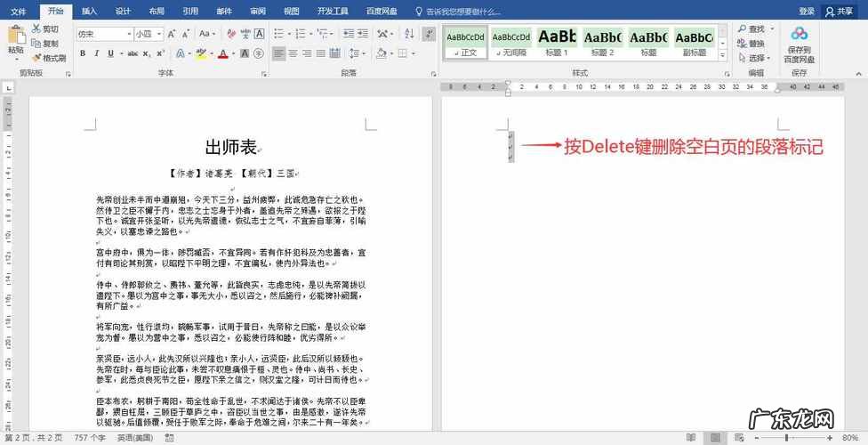Switch to Read Mode view in status bar
This screenshot has height=445, width=868.
pyautogui.click(x=691, y=438)
